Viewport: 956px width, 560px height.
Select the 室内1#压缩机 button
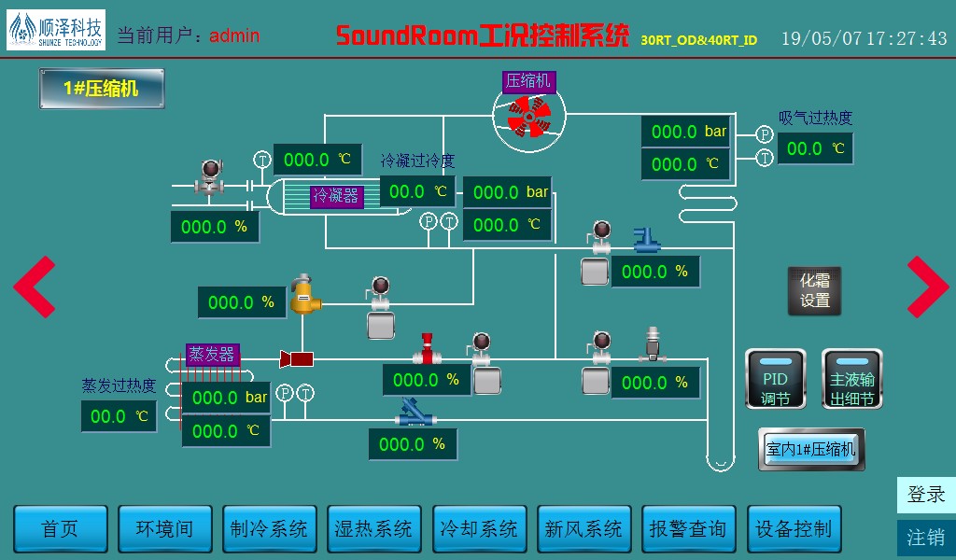pyautogui.click(x=810, y=449)
